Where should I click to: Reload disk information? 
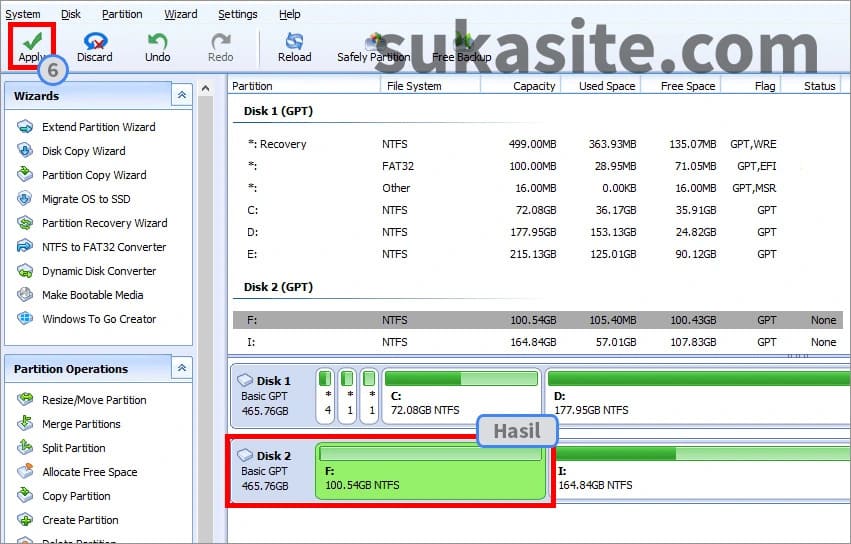pyautogui.click(x=294, y=47)
